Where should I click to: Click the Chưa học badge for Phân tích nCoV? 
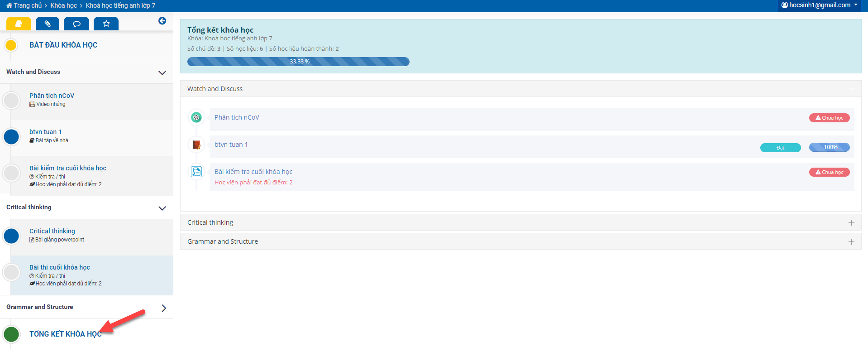coord(829,118)
